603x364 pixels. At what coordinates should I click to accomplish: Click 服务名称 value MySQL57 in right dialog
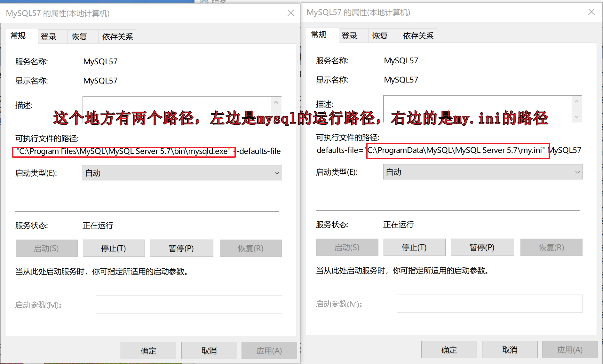tap(401, 60)
